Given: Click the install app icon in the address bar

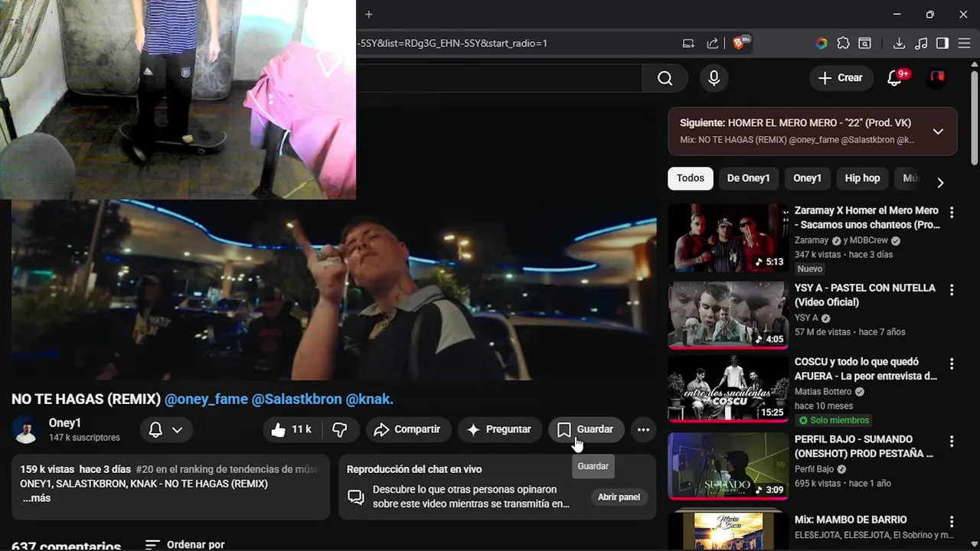Looking at the screenshot, I should tap(688, 44).
